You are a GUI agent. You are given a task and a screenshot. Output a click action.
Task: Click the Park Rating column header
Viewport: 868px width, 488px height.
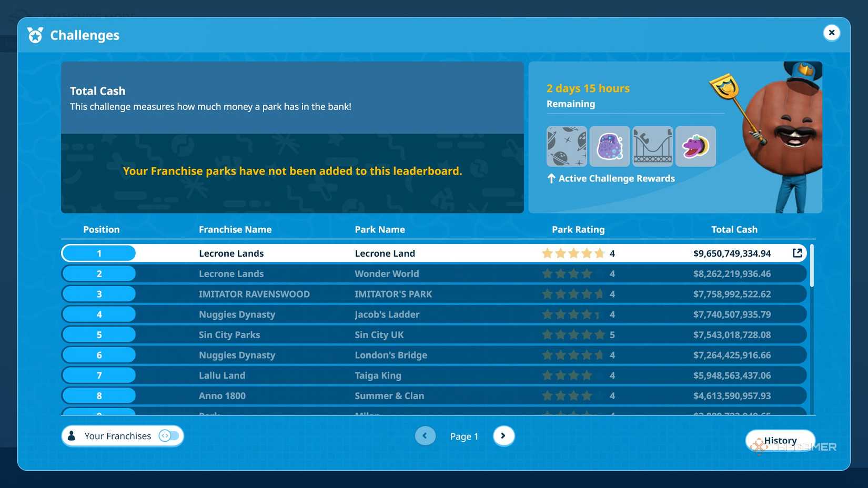pos(578,229)
